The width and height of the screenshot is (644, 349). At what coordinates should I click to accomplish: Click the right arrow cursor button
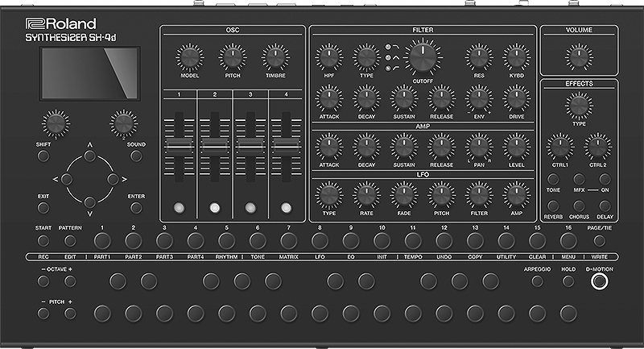[113, 179]
